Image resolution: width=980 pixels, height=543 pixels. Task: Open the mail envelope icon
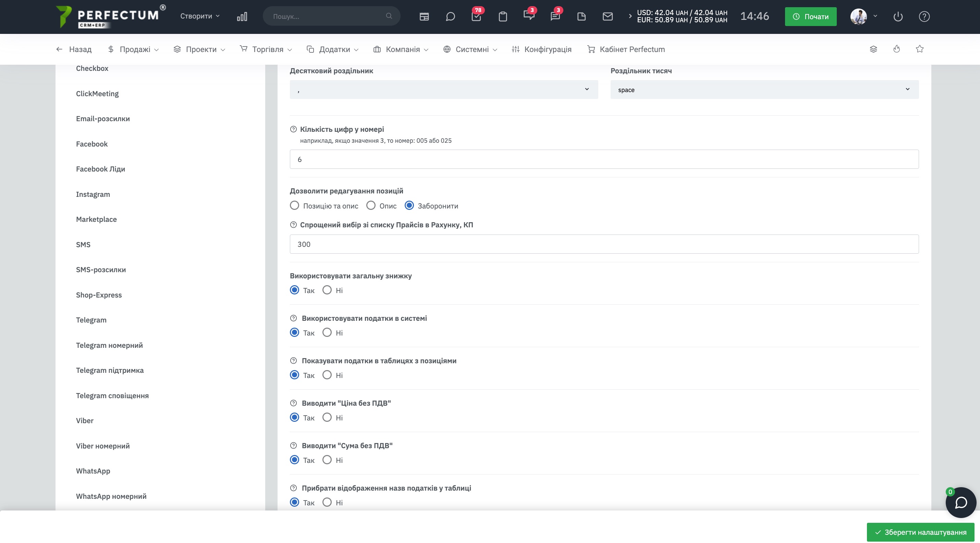pos(608,16)
